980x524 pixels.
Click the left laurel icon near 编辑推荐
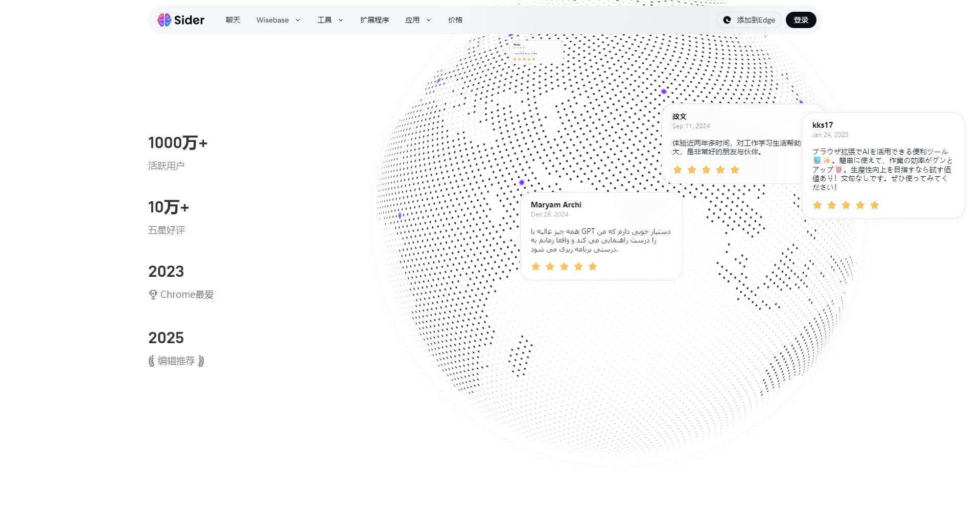[x=151, y=361]
